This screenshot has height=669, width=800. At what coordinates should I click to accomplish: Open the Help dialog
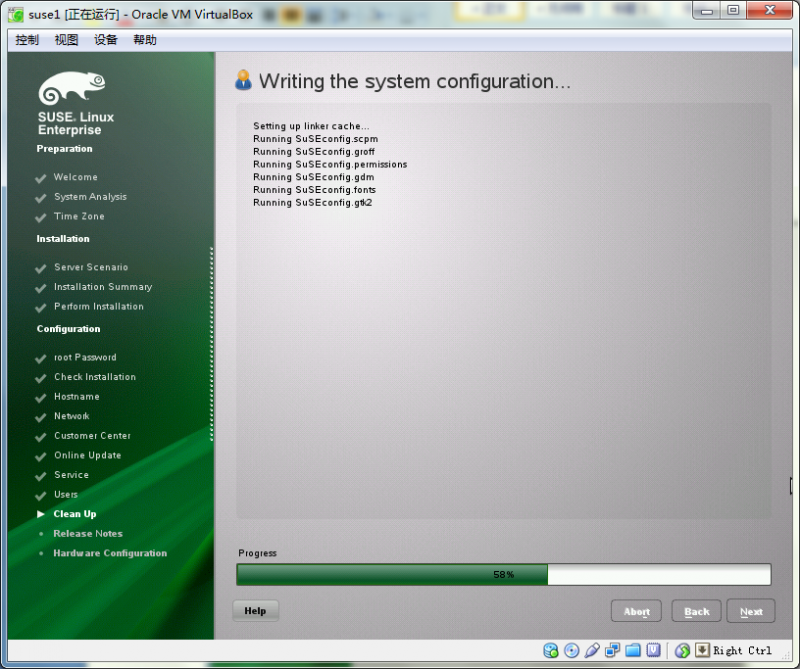click(255, 610)
